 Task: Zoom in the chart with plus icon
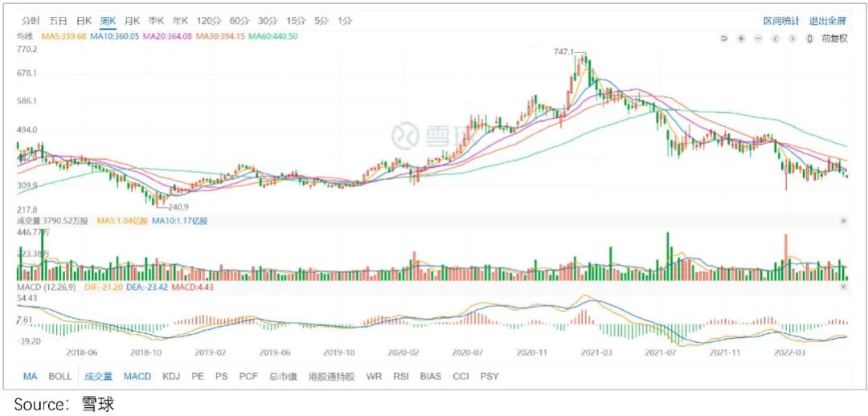point(740,38)
